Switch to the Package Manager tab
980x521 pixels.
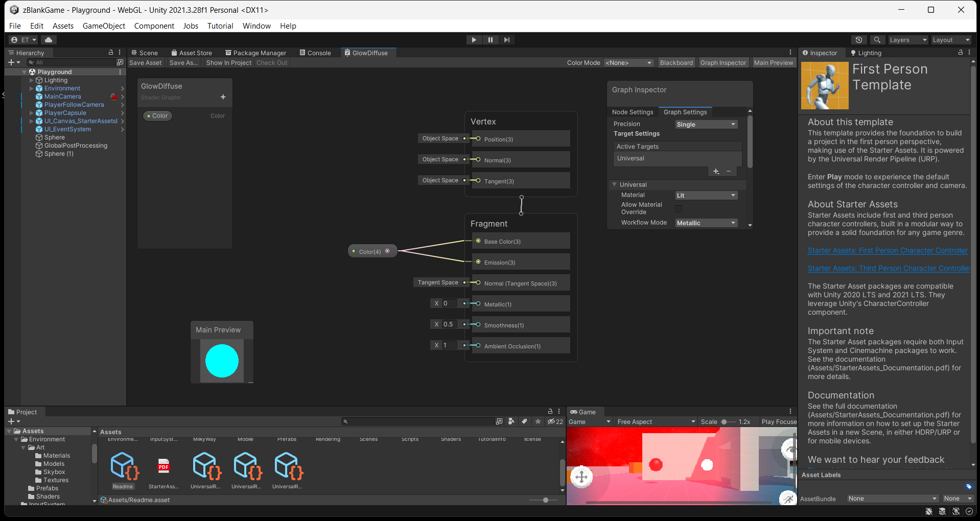(x=255, y=53)
